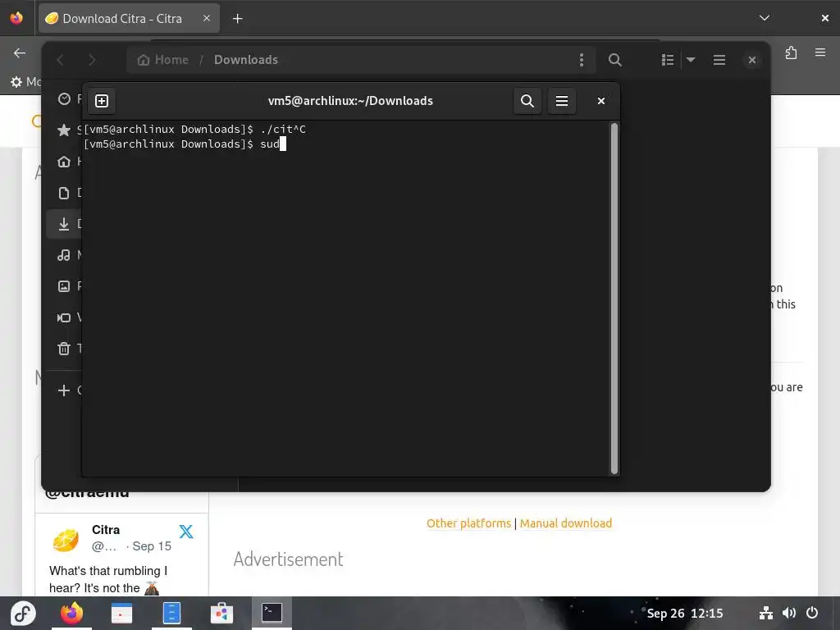The width and height of the screenshot is (840, 630).
Task: Open Documents in the Files sidebar
Action: [64, 192]
